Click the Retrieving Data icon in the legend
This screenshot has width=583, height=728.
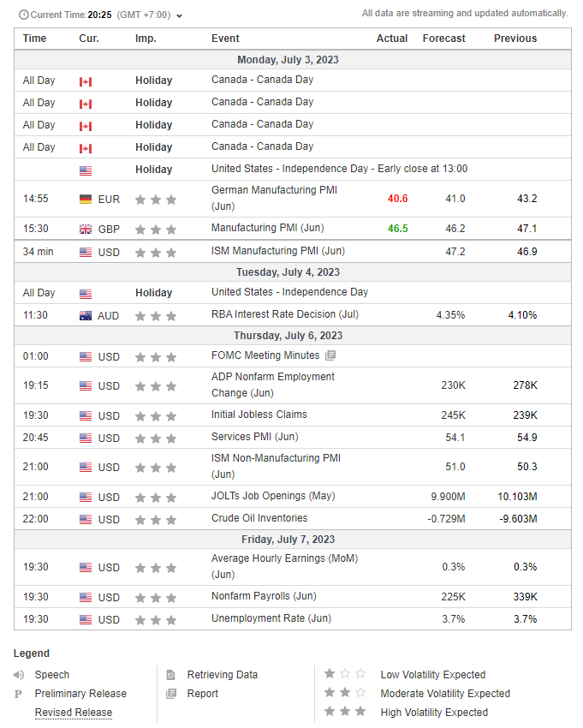(x=170, y=675)
